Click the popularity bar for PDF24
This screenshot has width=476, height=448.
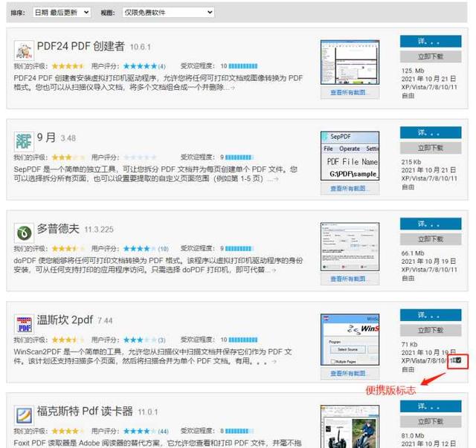click(243, 66)
